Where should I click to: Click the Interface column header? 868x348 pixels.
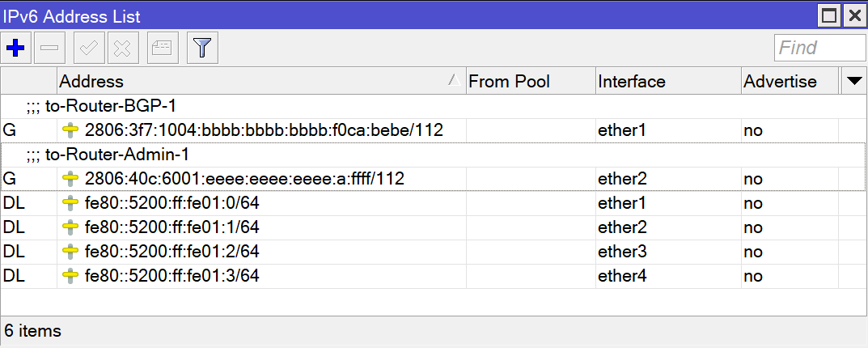pos(667,81)
